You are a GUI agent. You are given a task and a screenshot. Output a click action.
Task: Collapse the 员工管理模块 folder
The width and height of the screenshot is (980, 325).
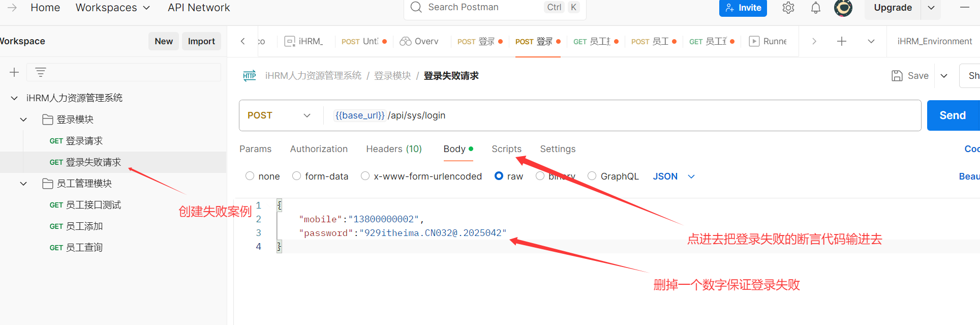(x=23, y=184)
